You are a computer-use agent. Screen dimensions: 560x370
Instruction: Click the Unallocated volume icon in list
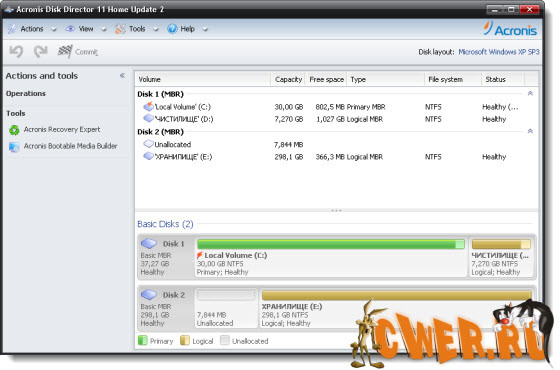pyautogui.click(x=148, y=144)
